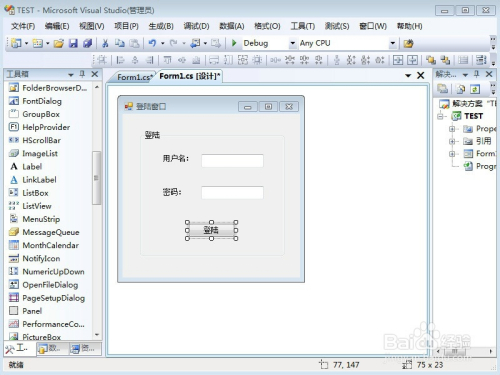Toggle auto-hide pin on toolbox panel
The image size is (500, 375).
tap(82, 74)
